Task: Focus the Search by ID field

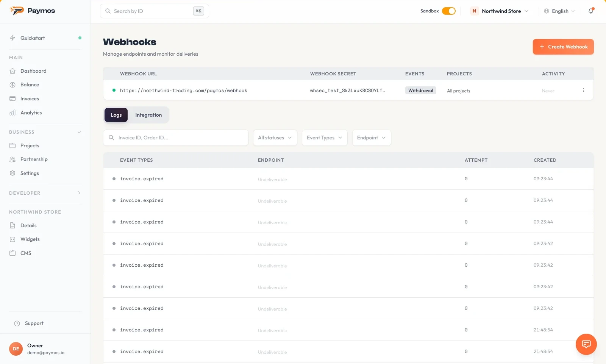Action: point(155,11)
